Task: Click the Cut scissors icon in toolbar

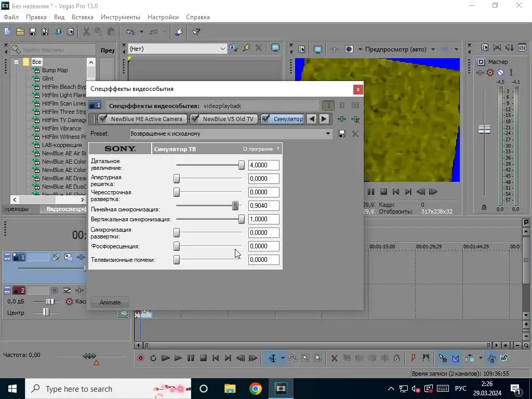Action: (x=87, y=32)
